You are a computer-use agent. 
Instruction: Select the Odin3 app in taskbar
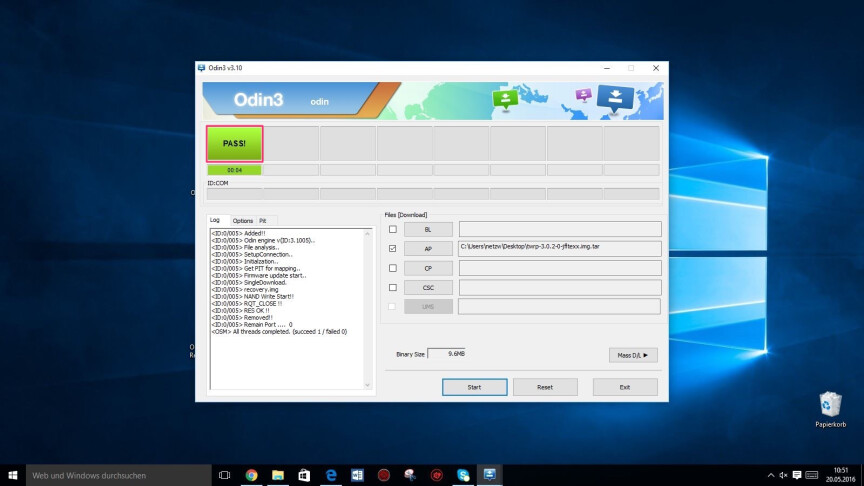point(490,475)
